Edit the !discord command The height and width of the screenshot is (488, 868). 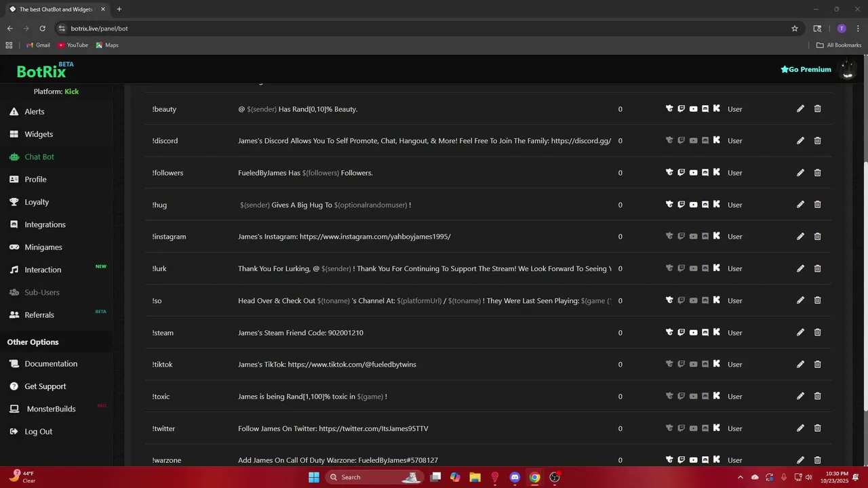pyautogui.click(x=800, y=140)
